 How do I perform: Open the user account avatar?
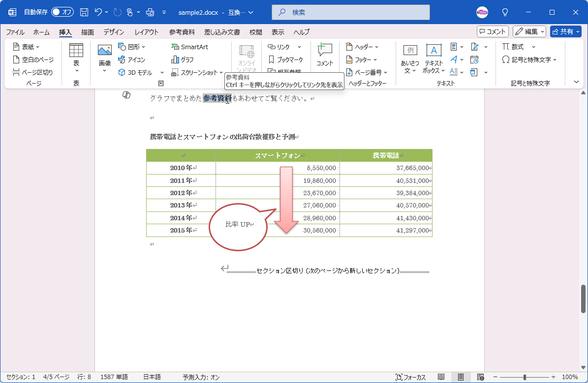tap(482, 12)
